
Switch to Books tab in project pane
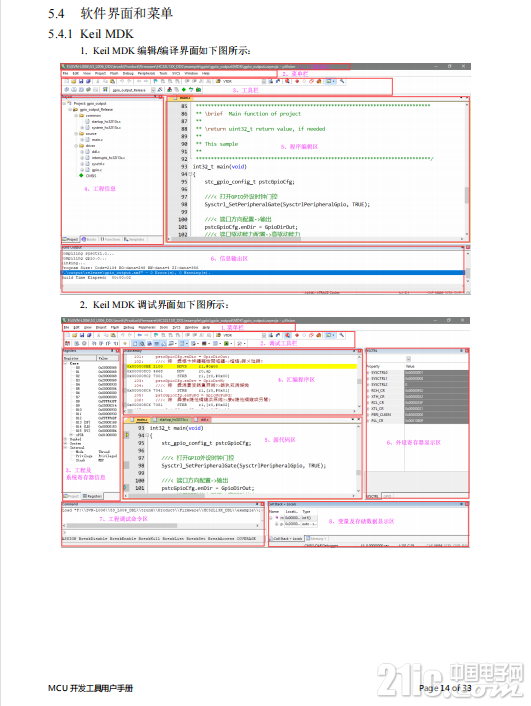point(89,240)
